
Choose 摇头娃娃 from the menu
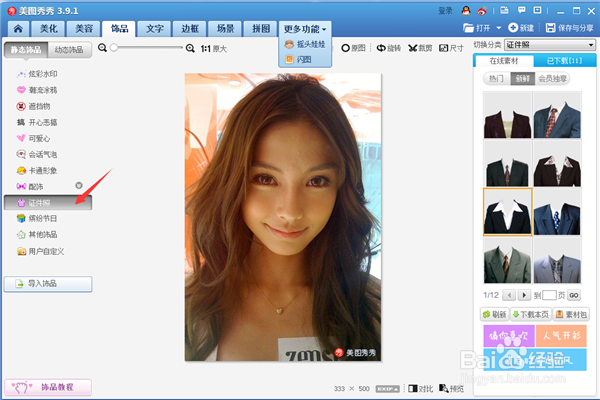(x=305, y=44)
